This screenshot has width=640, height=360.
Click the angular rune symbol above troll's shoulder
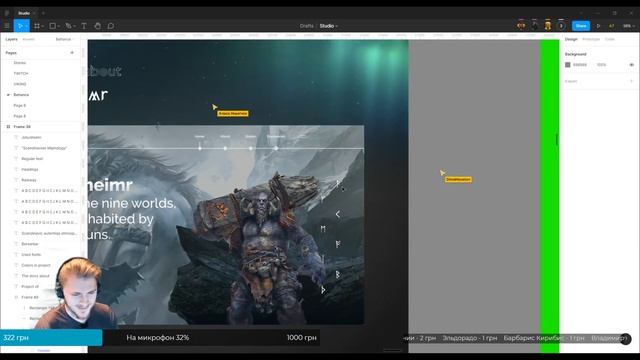click(338, 214)
